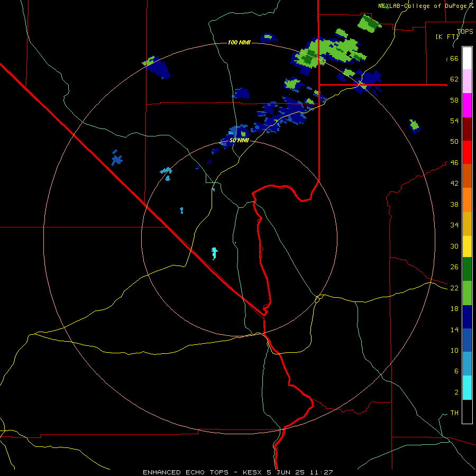This screenshot has width=476, height=476.
Task: Click the '66' scale value
Action: [x=454, y=58]
